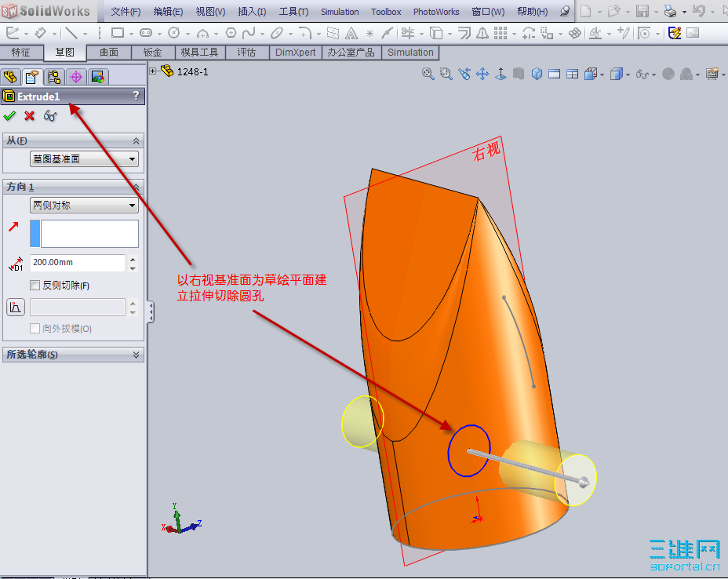This screenshot has height=579, width=728.
Task: Open the FeatureManager design tree tab
Action: [x=11, y=77]
